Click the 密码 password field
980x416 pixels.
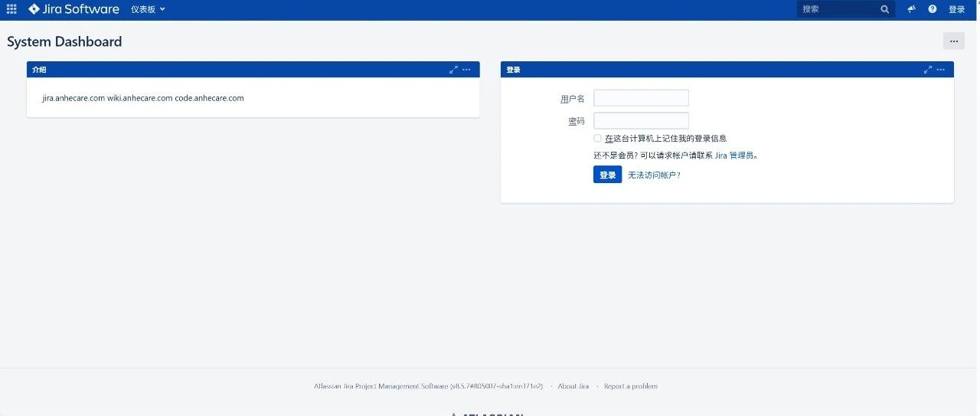coord(642,121)
